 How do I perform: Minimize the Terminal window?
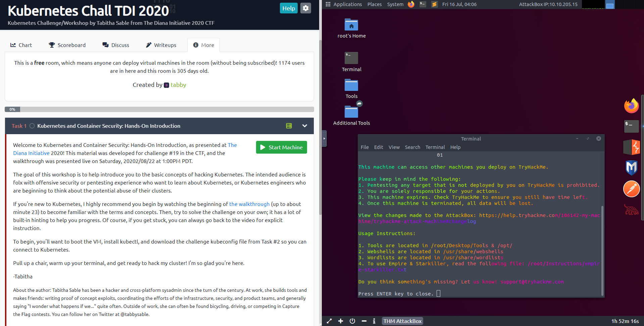pos(577,139)
